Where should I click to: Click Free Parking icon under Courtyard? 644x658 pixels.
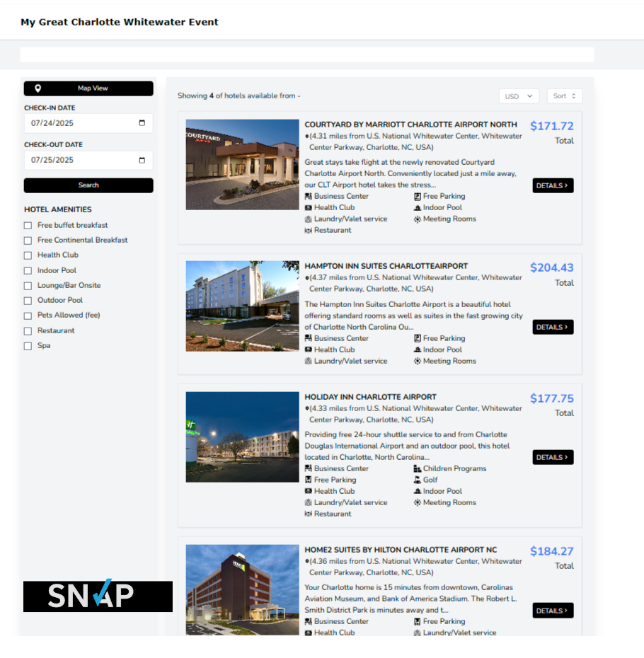pos(418,196)
